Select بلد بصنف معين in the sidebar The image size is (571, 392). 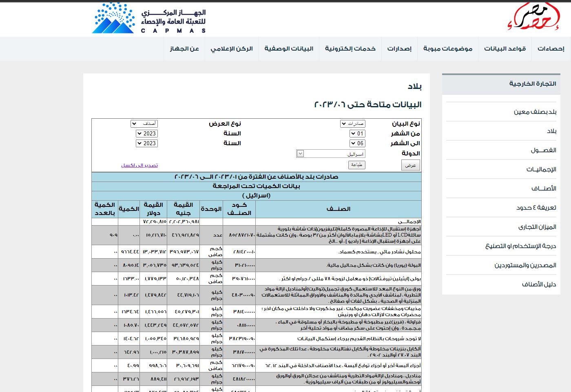[535, 112]
